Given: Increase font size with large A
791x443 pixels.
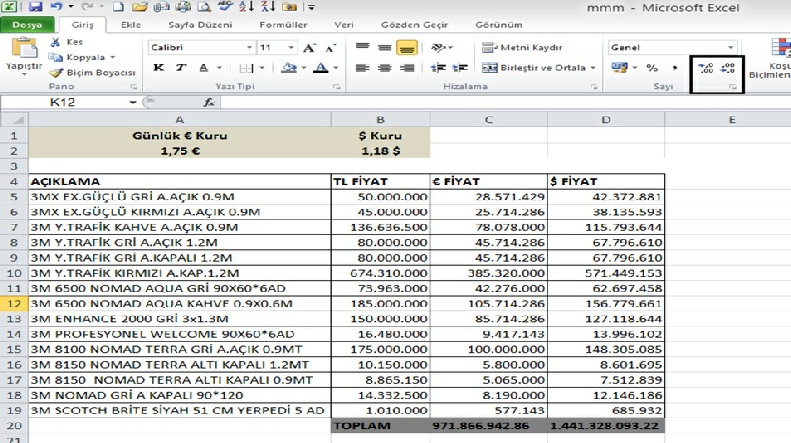Looking at the screenshot, I should (x=309, y=47).
